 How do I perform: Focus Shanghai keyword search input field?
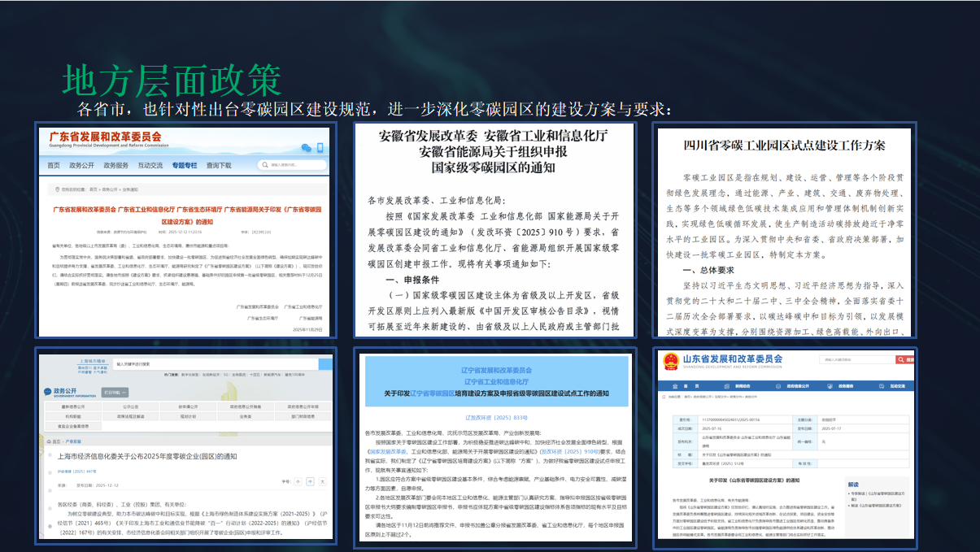point(216,364)
